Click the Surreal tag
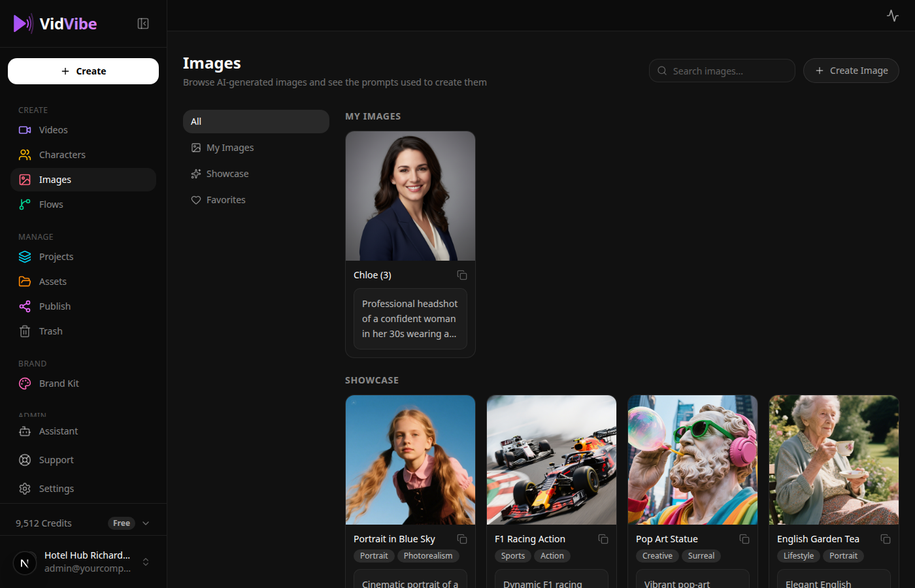 coord(701,556)
